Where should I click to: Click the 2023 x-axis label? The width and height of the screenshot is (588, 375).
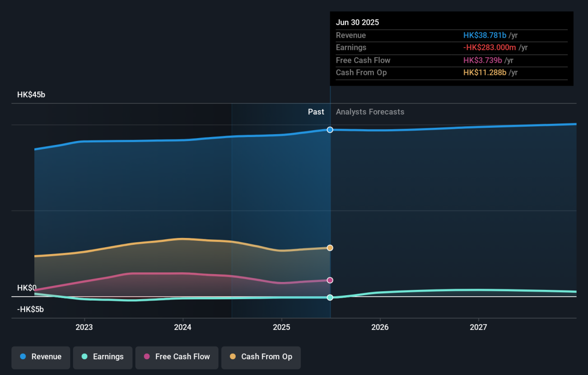point(84,327)
